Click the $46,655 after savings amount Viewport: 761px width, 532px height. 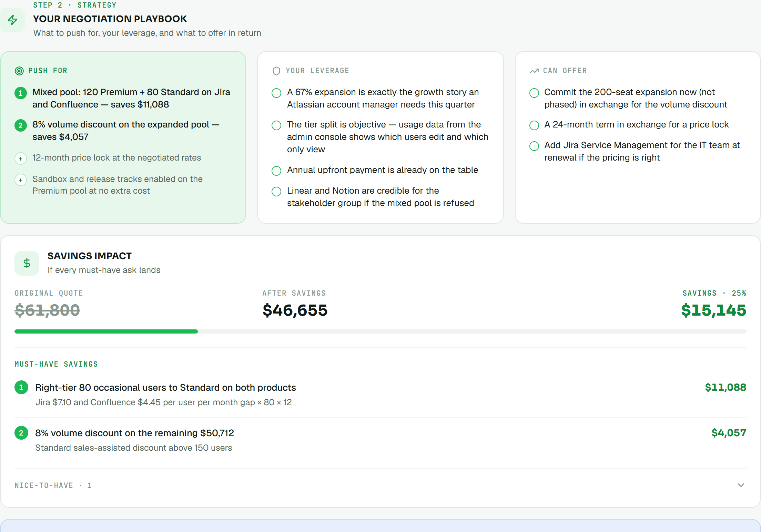coord(295,310)
